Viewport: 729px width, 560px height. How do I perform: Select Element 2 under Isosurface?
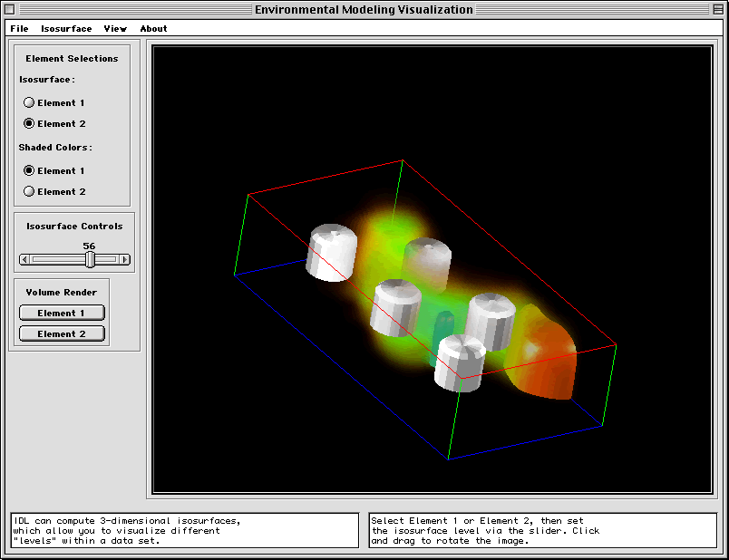point(28,123)
